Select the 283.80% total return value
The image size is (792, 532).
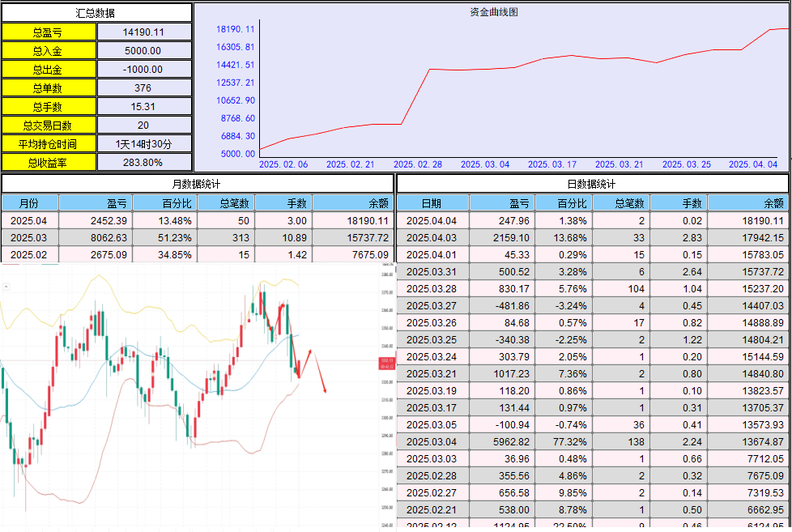[x=144, y=163]
